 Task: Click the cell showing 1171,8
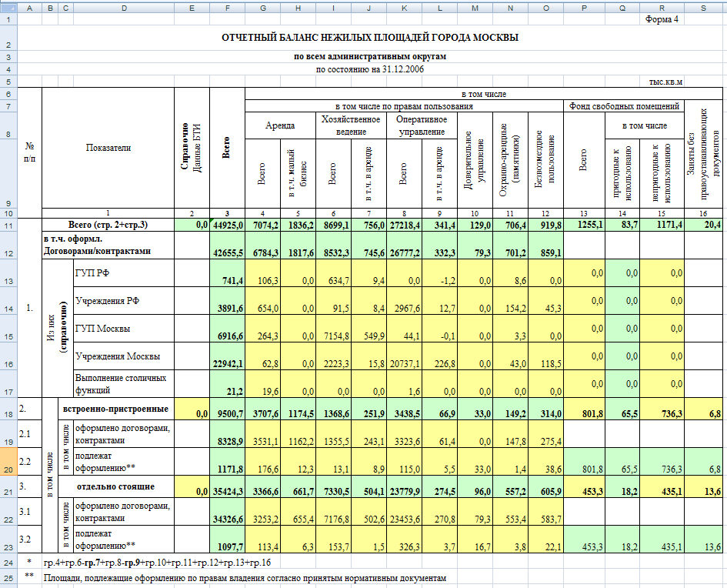[x=227, y=462]
